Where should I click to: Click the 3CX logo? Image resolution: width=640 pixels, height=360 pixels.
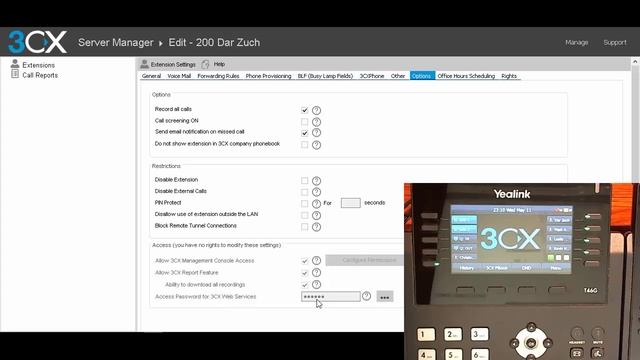[x=37, y=42]
